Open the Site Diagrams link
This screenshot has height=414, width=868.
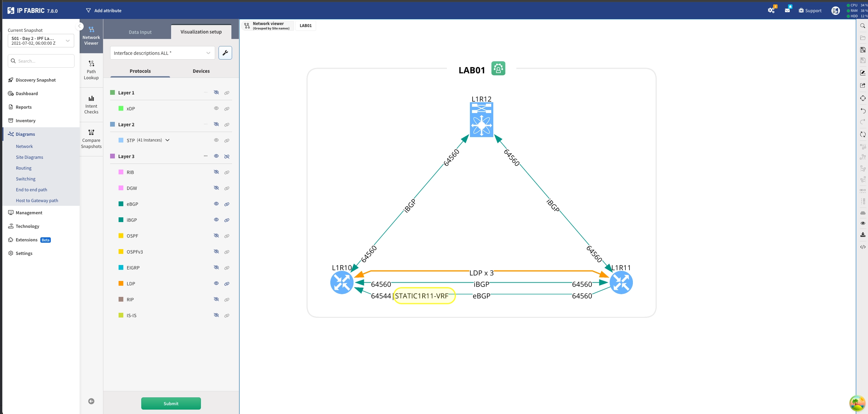coord(29,157)
